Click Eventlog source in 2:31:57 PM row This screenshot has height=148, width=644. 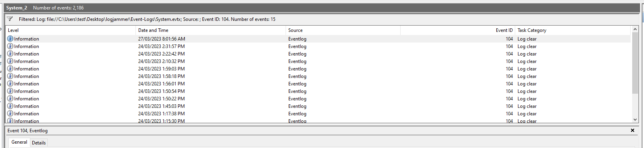(297, 46)
